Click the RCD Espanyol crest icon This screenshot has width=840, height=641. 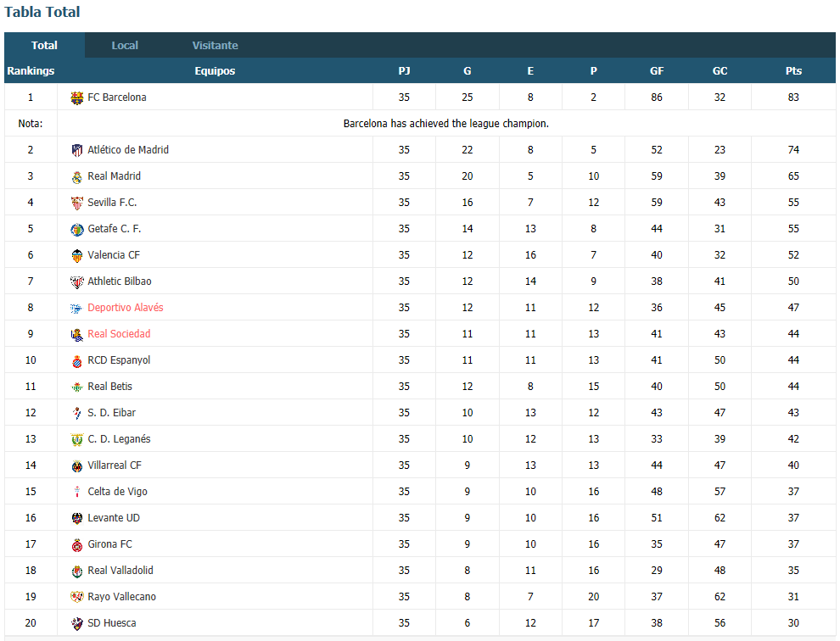click(77, 360)
